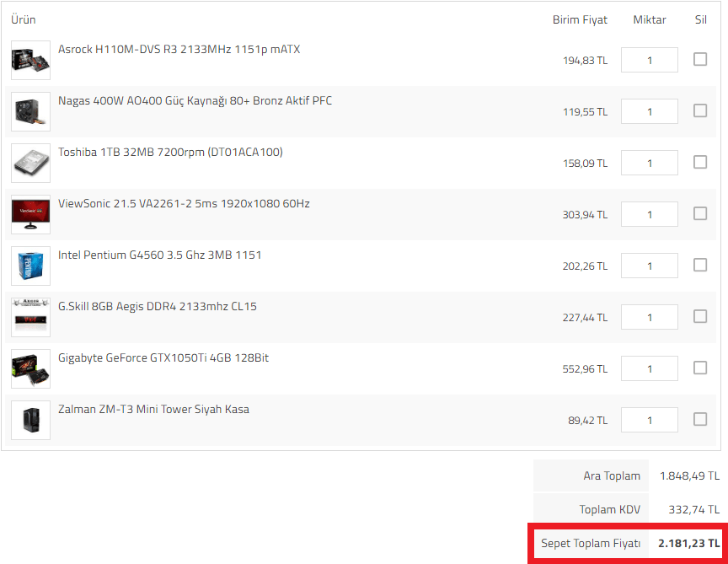Open Intel Pentium box thumbnail
Viewport: 728px width, 564px height.
pyautogui.click(x=30, y=266)
